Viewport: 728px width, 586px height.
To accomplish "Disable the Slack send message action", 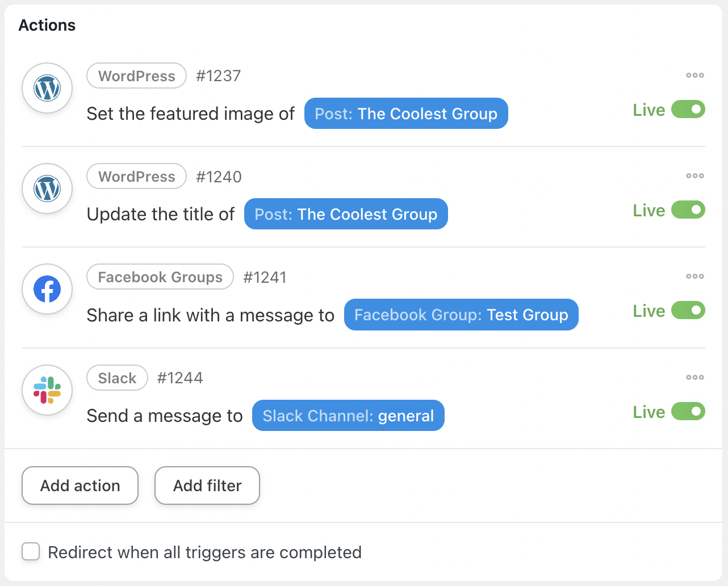I will click(x=688, y=411).
